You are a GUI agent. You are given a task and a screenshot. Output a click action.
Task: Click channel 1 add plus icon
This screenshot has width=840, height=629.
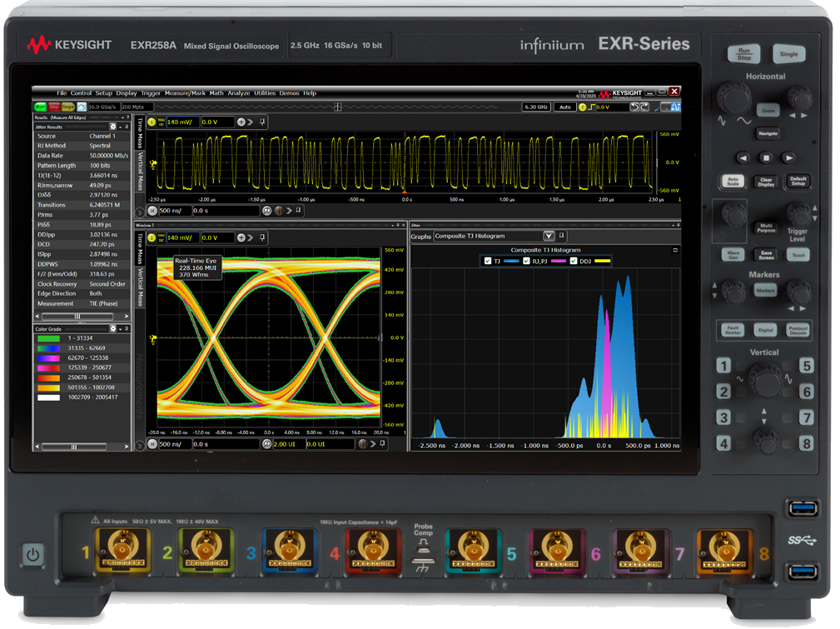pos(241,122)
